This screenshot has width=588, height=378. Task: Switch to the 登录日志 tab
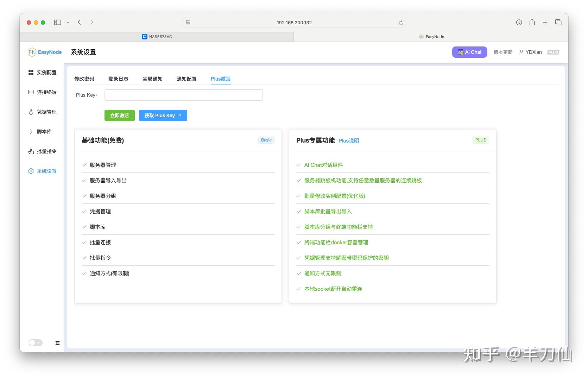118,79
